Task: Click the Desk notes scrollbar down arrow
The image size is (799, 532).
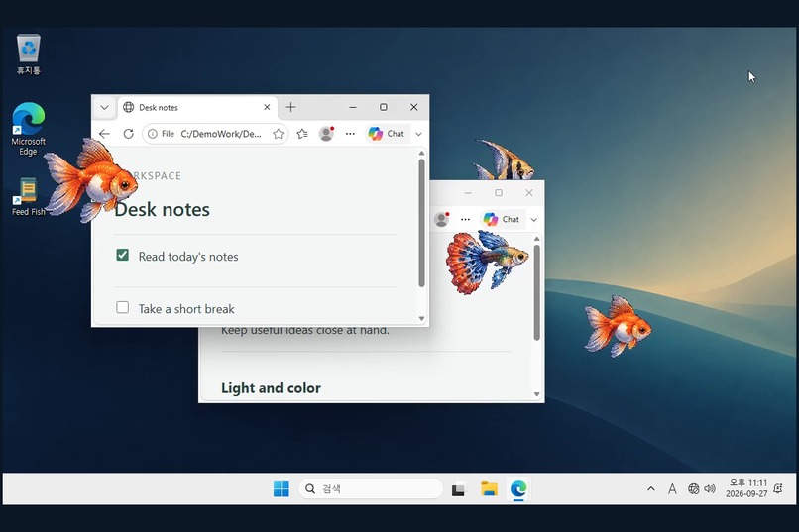Action: point(421,319)
